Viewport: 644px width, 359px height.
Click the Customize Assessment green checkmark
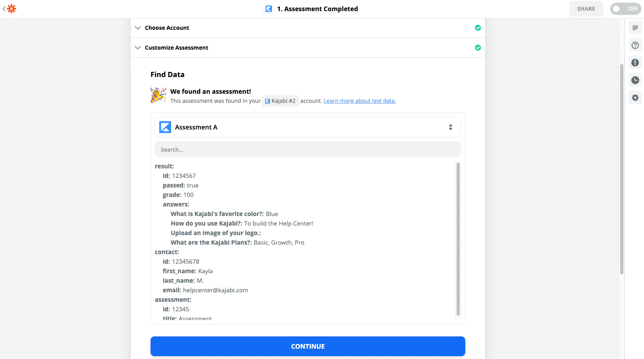478,48
